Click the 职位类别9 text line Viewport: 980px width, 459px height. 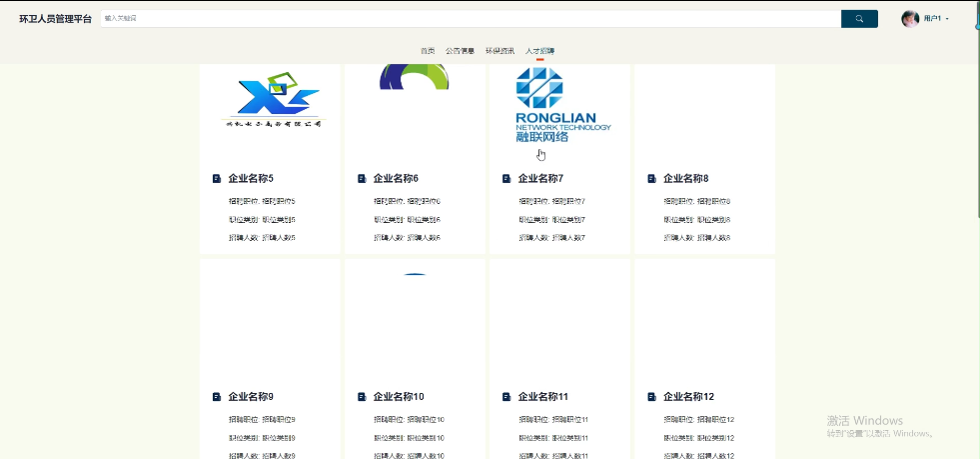point(262,438)
